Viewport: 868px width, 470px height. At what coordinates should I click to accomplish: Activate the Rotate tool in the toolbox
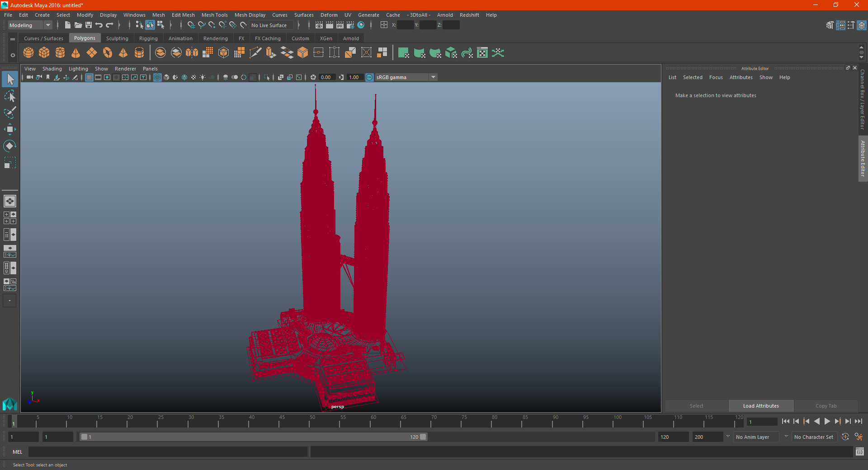[x=10, y=146]
